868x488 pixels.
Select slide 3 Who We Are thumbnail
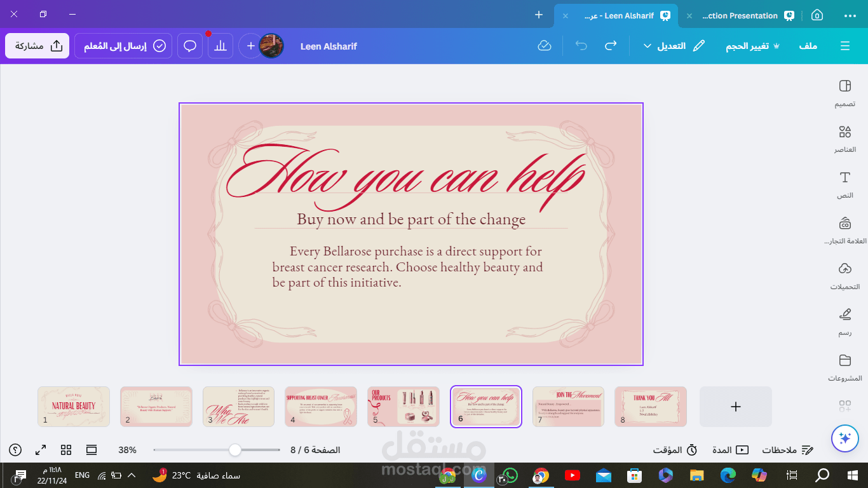tap(238, 407)
